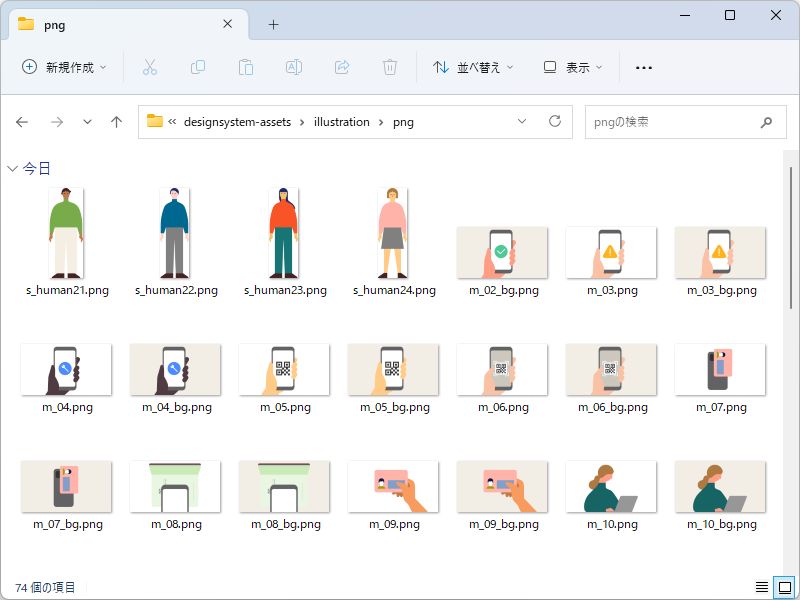Collapse the 今日 group

click(x=13, y=168)
